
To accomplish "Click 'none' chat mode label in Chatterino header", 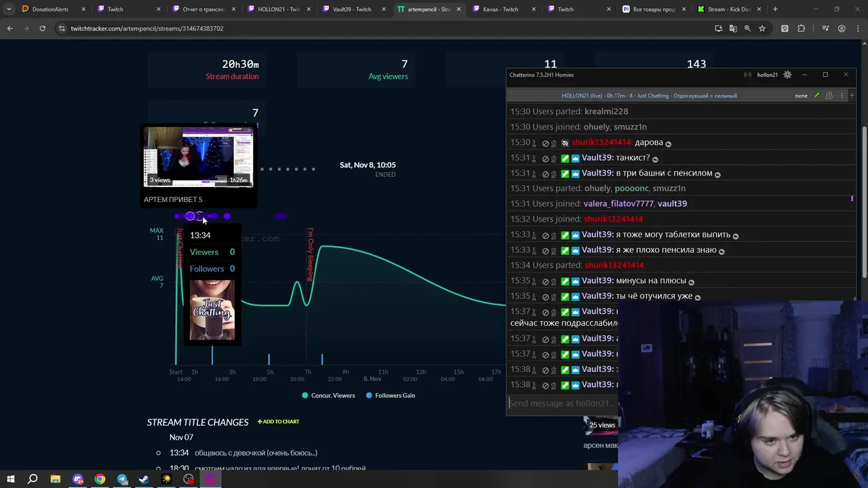I will coord(801,96).
